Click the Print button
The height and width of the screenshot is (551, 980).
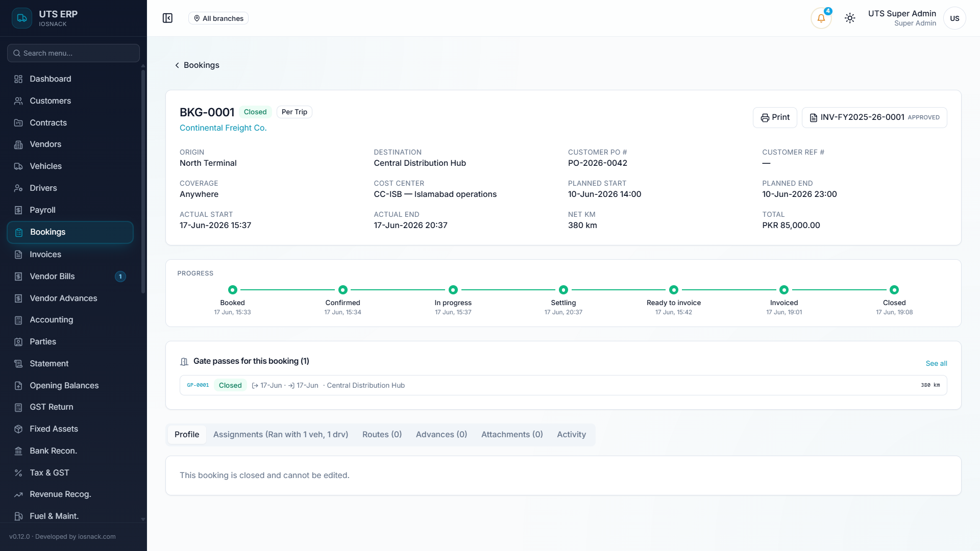(x=775, y=117)
